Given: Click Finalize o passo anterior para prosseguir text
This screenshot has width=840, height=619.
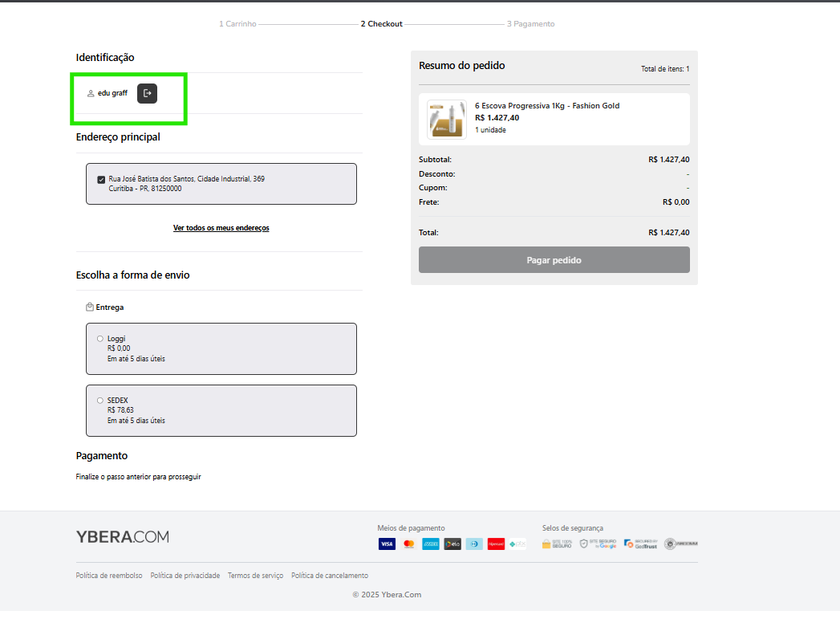Looking at the screenshot, I should 138,477.
